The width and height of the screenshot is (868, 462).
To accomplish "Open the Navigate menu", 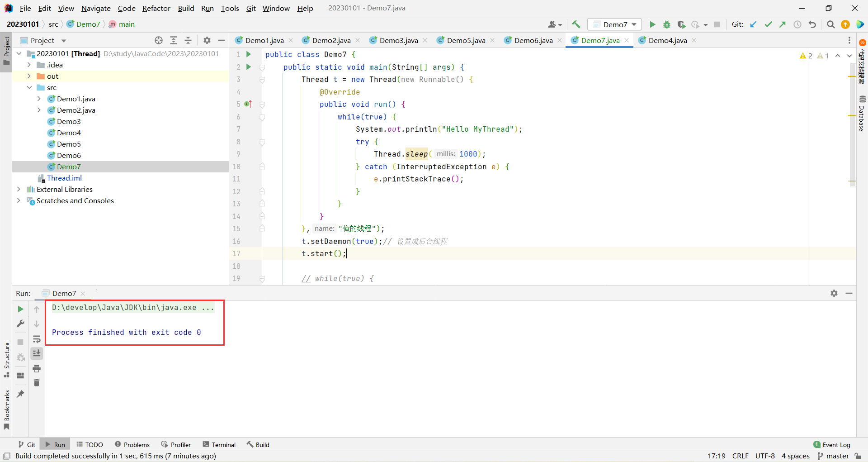I will tap(96, 8).
